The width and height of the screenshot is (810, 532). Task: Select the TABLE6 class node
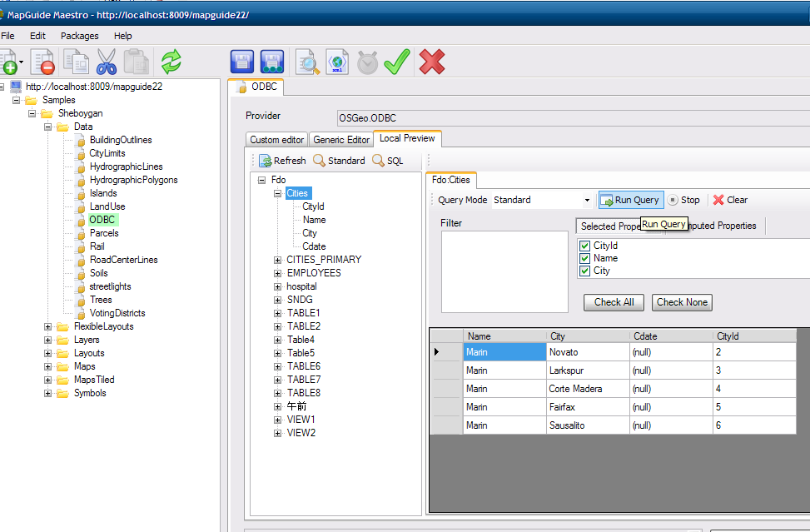pos(304,366)
